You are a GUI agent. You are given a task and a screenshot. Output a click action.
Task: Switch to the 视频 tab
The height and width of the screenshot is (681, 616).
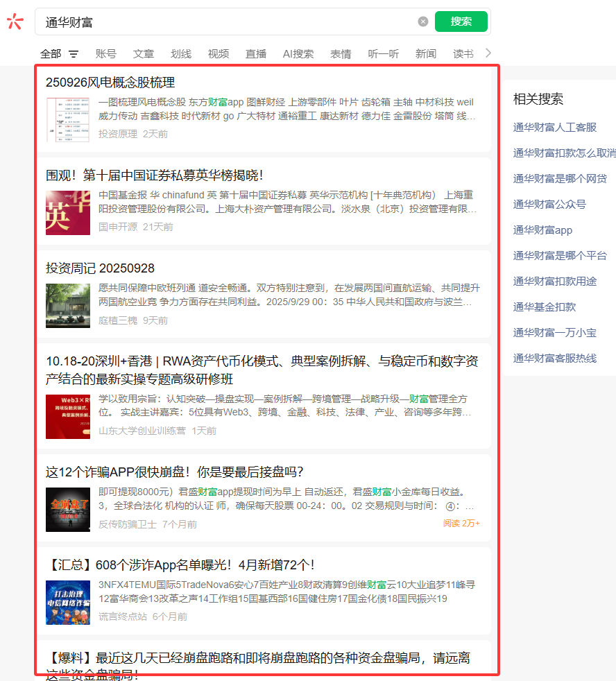(218, 54)
